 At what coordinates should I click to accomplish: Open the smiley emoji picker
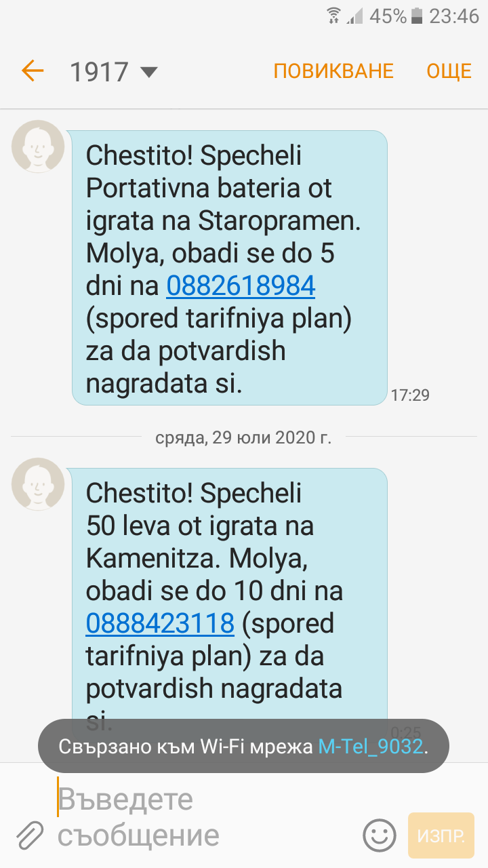pyautogui.click(x=379, y=835)
